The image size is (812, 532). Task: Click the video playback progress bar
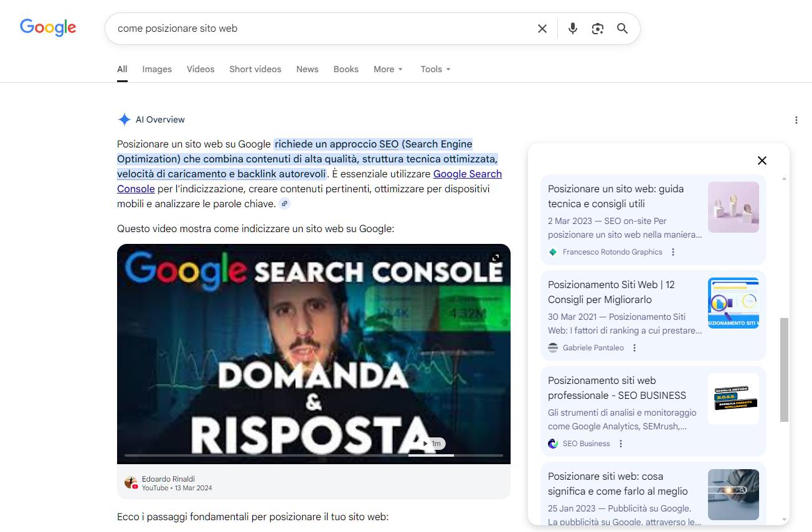coord(313,456)
